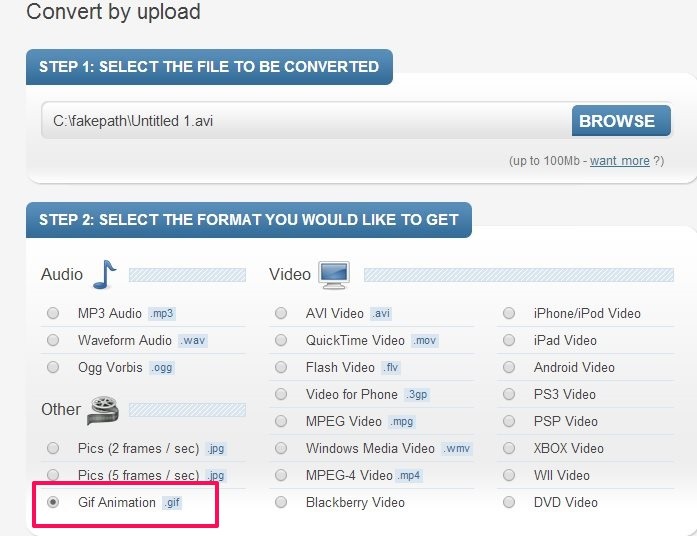Click the Other film reel icon
This screenshot has height=536, width=697.
(x=103, y=408)
